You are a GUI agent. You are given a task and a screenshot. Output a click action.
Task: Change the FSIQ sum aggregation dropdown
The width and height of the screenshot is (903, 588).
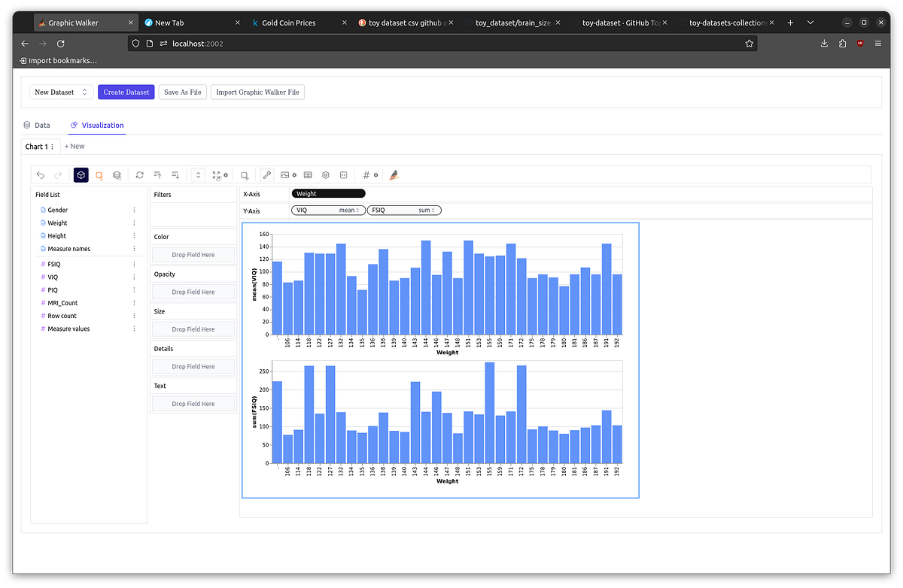[427, 211]
